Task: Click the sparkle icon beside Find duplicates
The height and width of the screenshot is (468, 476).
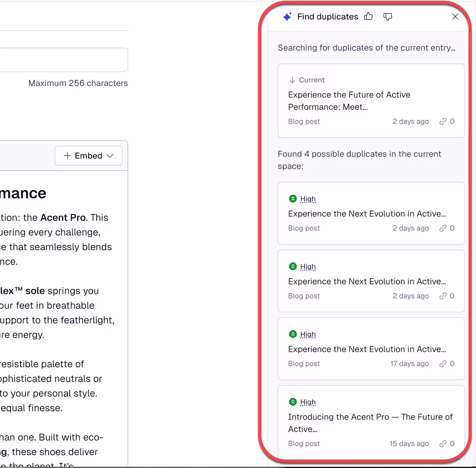Action: tap(287, 17)
